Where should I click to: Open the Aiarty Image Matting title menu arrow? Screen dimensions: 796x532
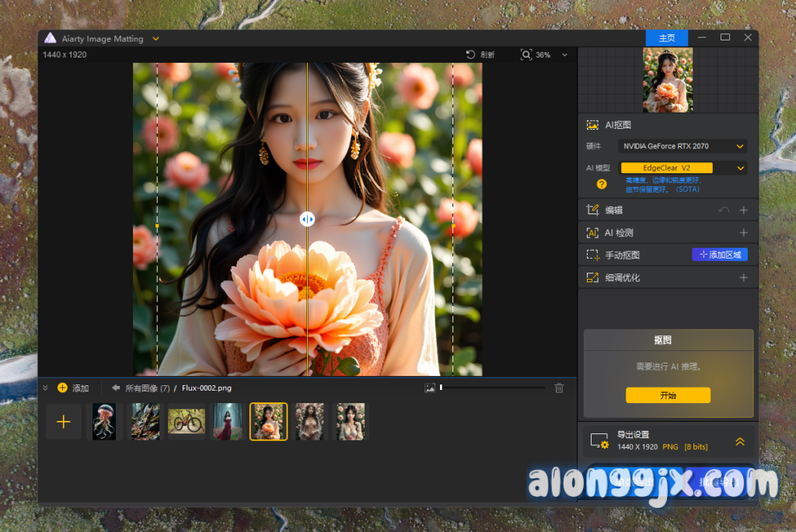155,38
